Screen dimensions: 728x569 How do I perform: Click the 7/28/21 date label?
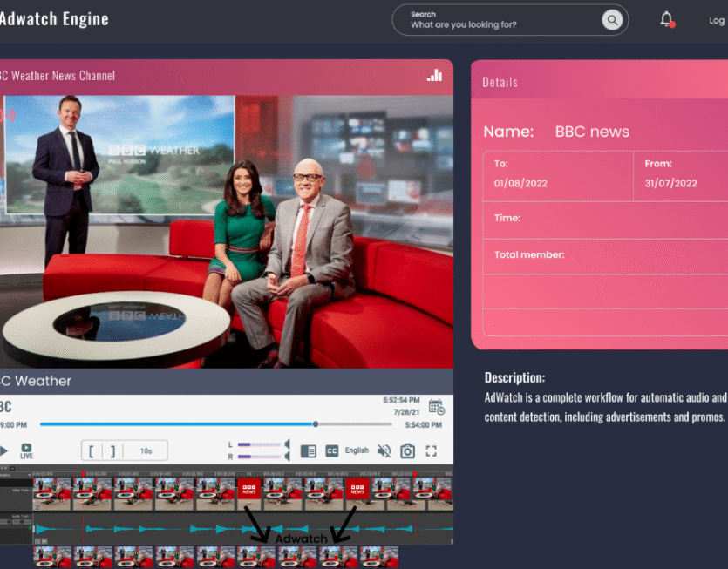[406, 412]
